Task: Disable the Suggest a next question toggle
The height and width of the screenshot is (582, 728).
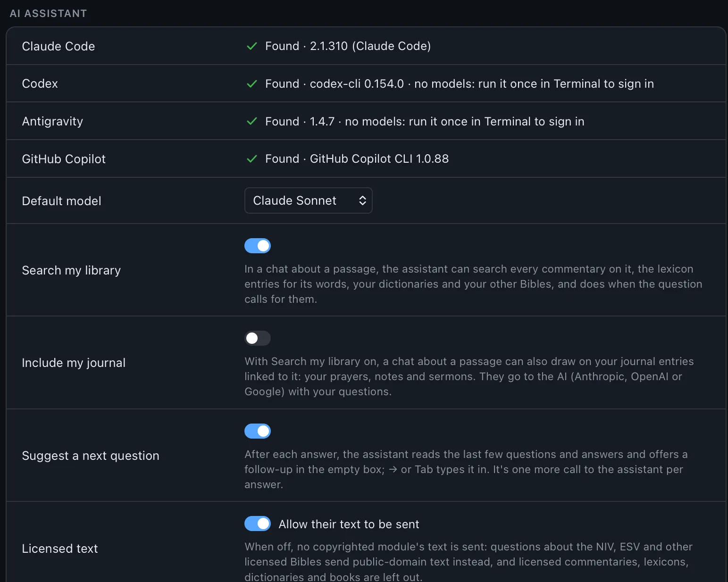Action: click(x=258, y=431)
